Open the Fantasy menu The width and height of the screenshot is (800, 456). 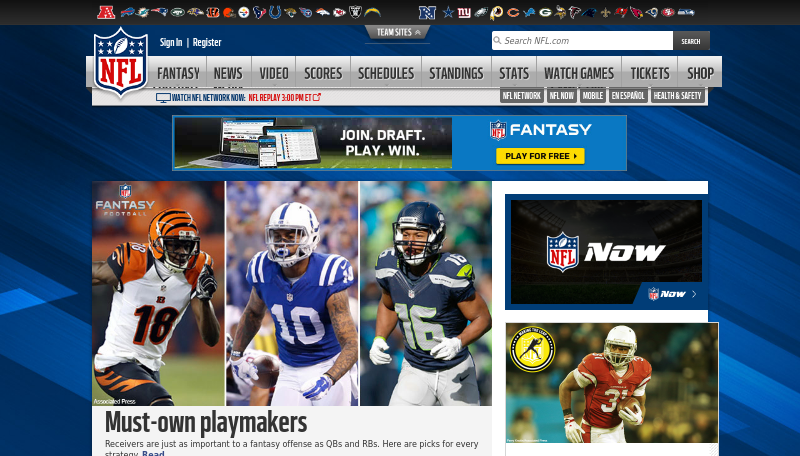click(178, 73)
